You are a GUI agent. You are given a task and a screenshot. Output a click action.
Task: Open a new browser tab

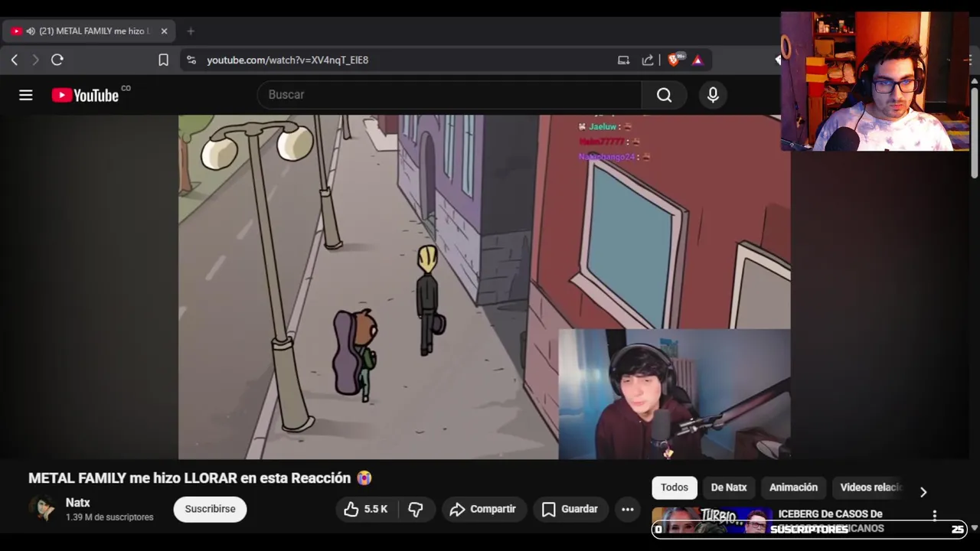(191, 31)
